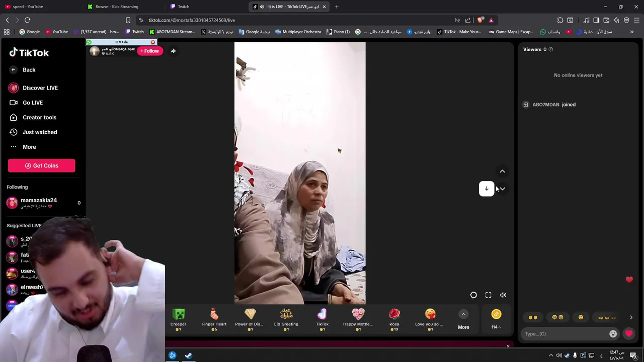Switch to the Browse - Kick Streaming tab
The image size is (644, 362).
[123, 7]
